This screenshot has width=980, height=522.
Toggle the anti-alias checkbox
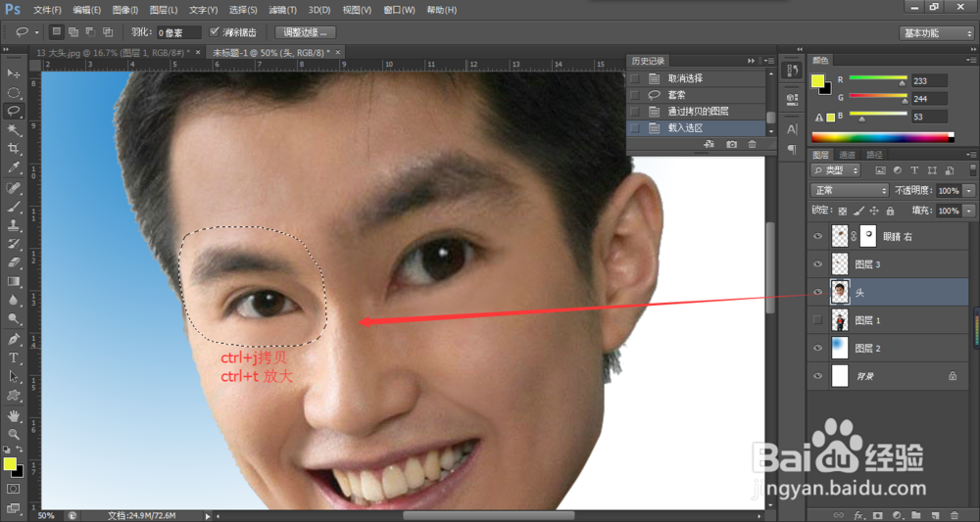(x=215, y=32)
